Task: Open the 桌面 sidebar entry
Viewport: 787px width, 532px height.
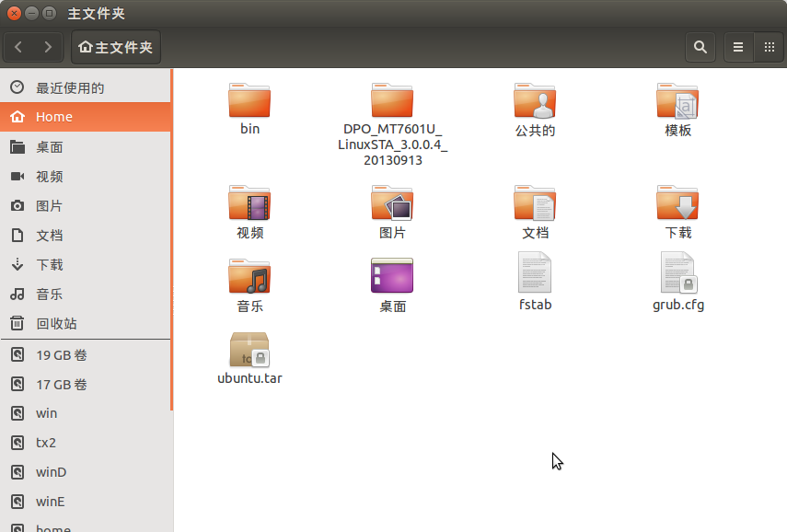Action: [x=86, y=147]
